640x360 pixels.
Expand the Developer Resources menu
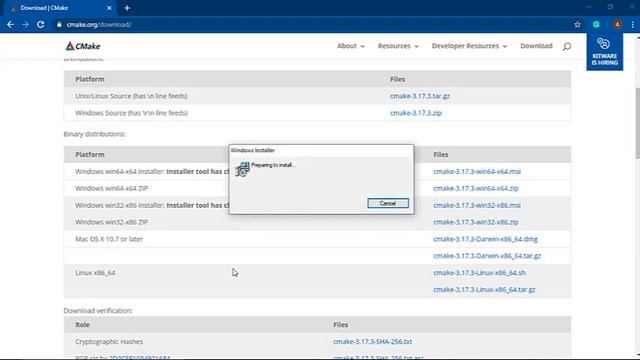pyautogui.click(x=469, y=46)
